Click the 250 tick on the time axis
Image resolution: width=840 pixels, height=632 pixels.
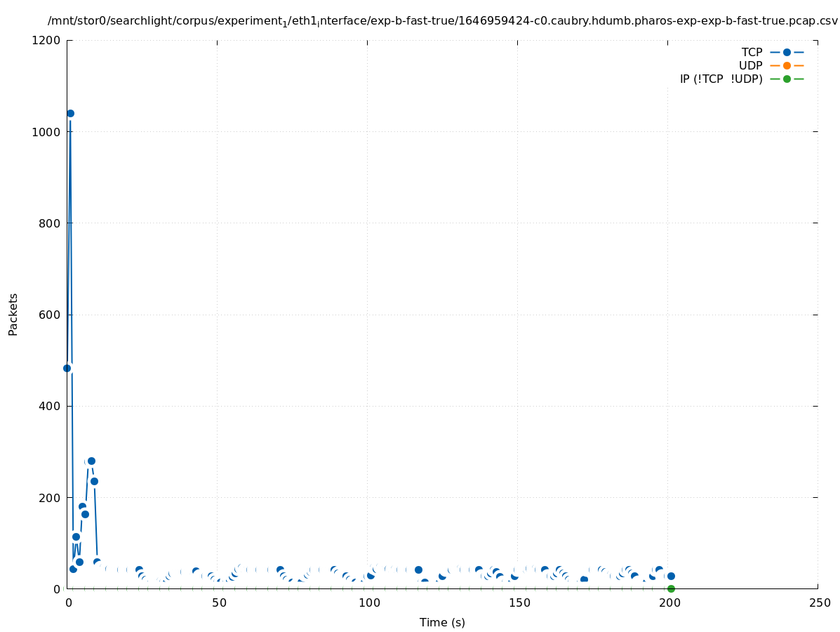[818, 603]
